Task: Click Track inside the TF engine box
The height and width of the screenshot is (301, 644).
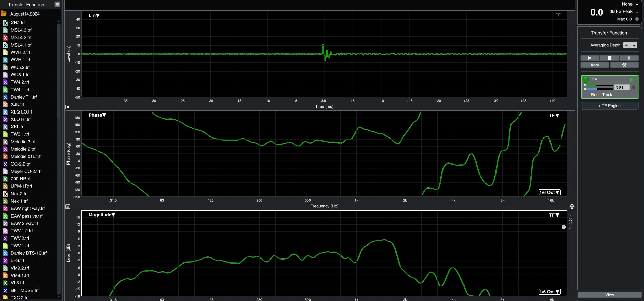Action: [x=607, y=95]
